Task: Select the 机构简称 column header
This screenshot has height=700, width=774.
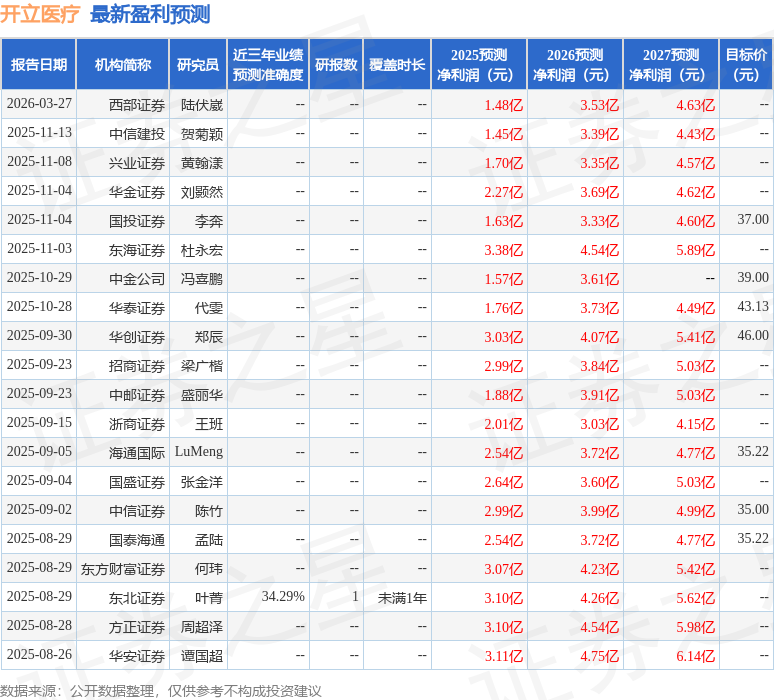Action: point(123,65)
